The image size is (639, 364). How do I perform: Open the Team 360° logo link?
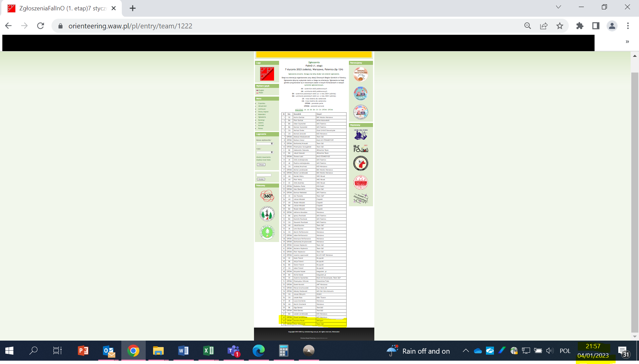(267, 196)
